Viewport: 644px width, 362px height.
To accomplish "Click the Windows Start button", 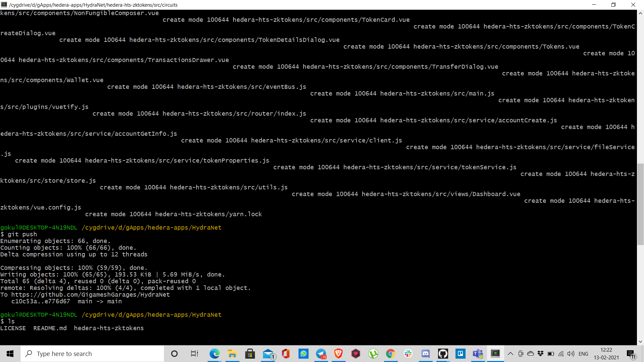I will pos(10,354).
